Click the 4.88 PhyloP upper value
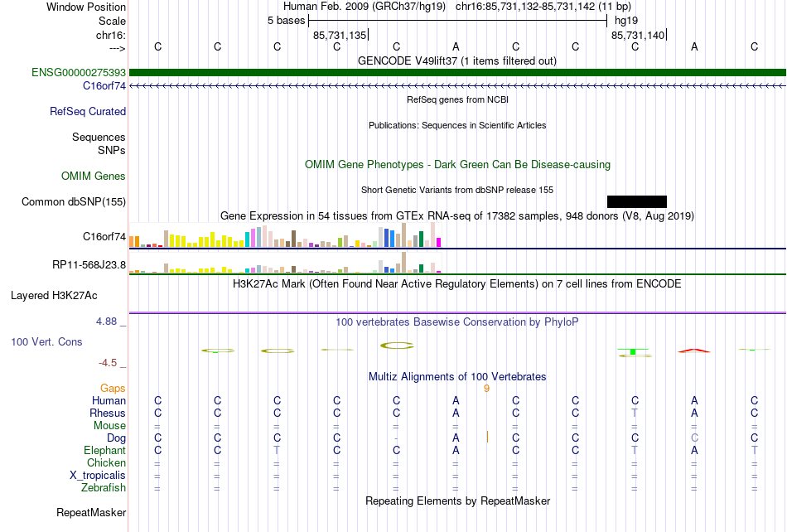Screen dimensions: 787x532 click(106, 322)
